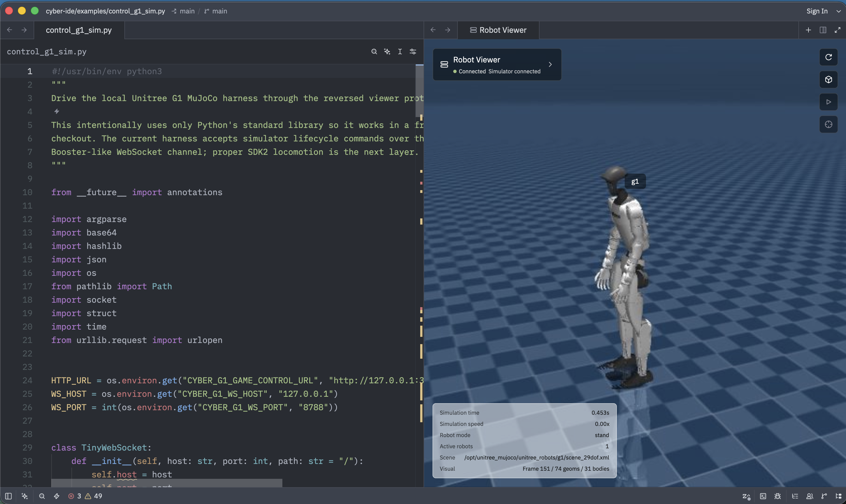
Task: Click 'import argparse' on line 12
Action: [x=89, y=219]
